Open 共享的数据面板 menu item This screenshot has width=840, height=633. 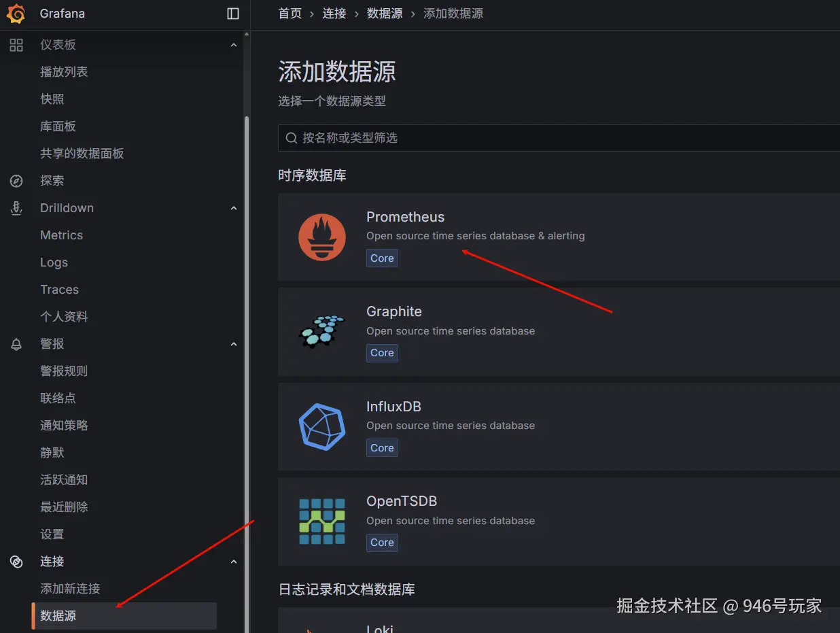pyautogui.click(x=82, y=154)
